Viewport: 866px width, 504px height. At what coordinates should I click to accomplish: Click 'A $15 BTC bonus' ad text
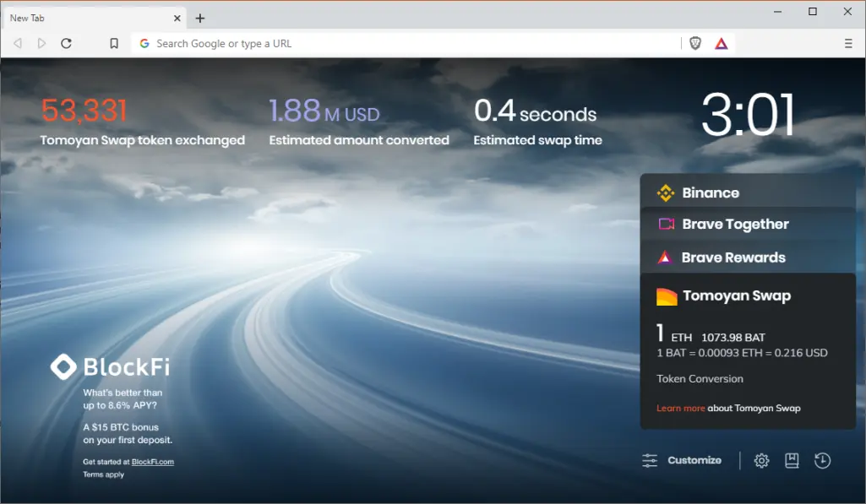[121, 427]
